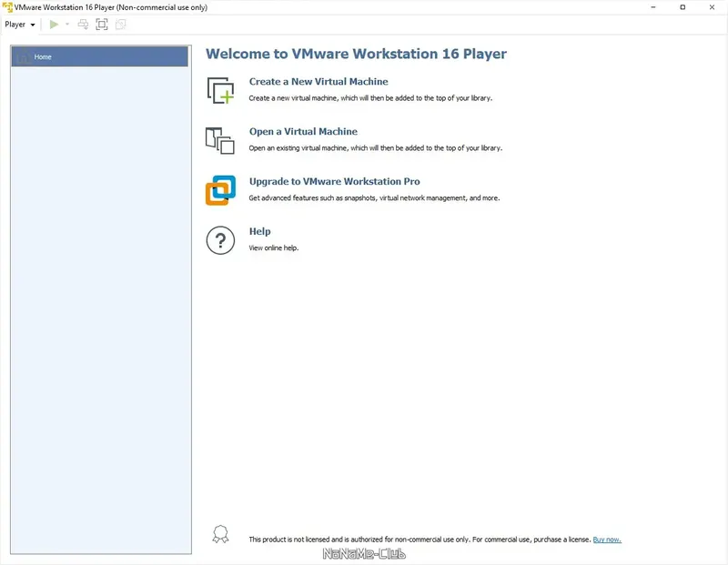This screenshot has height=565, width=728.
Task: Click the Unity mode toolbar icon
Action: click(120, 25)
